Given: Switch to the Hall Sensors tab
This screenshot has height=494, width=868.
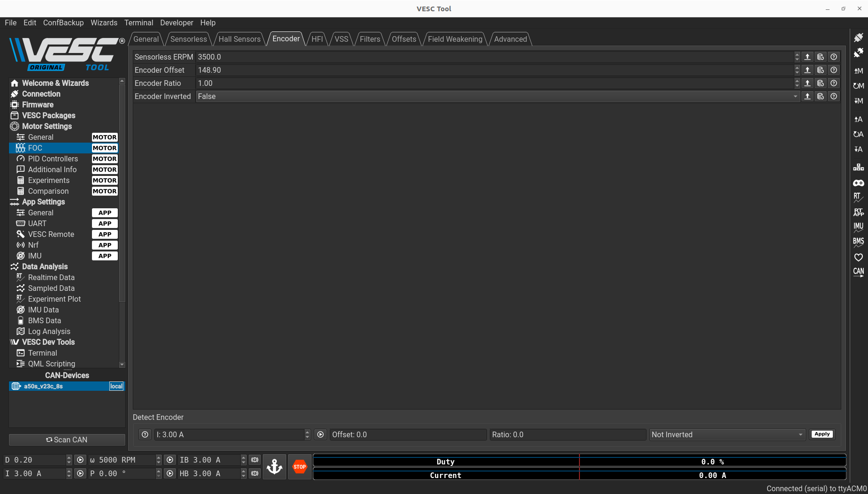Looking at the screenshot, I should (x=239, y=39).
